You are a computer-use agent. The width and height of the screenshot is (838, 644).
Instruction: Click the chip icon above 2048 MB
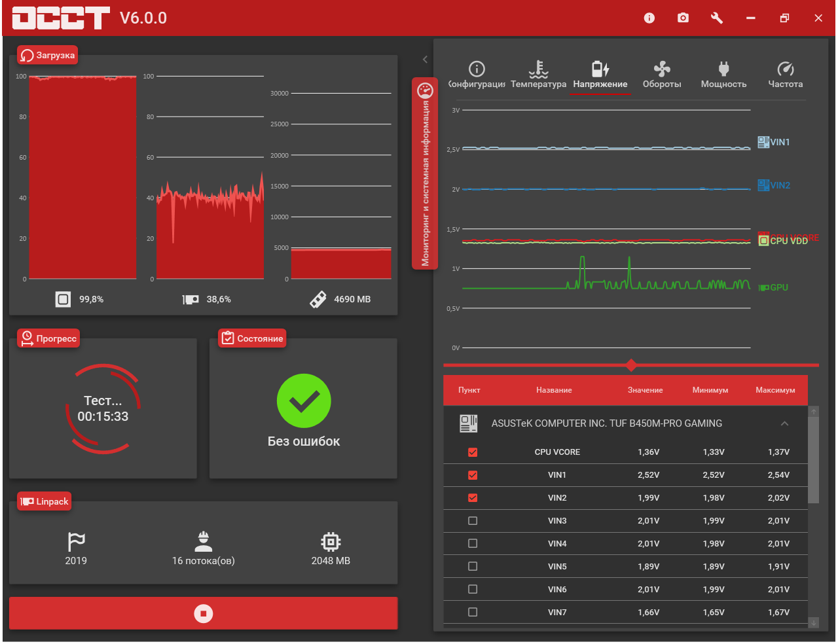point(331,542)
